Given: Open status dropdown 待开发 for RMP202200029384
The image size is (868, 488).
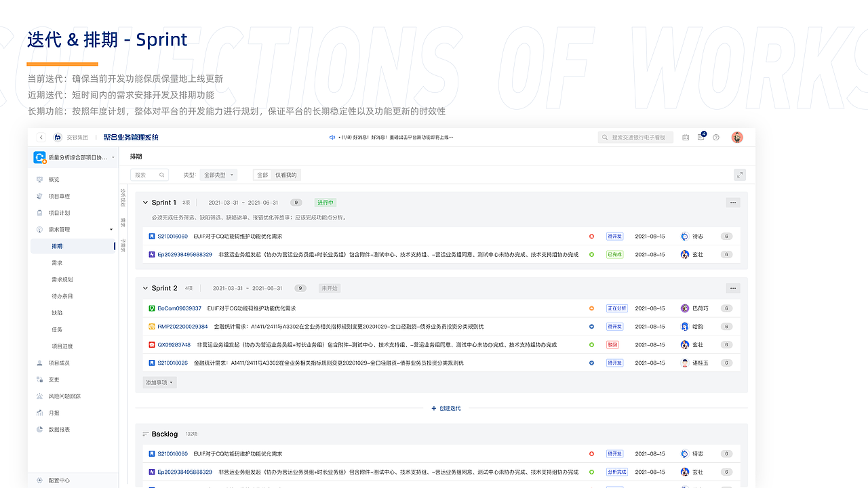Looking at the screenshot, I should [x=614, y=327].
